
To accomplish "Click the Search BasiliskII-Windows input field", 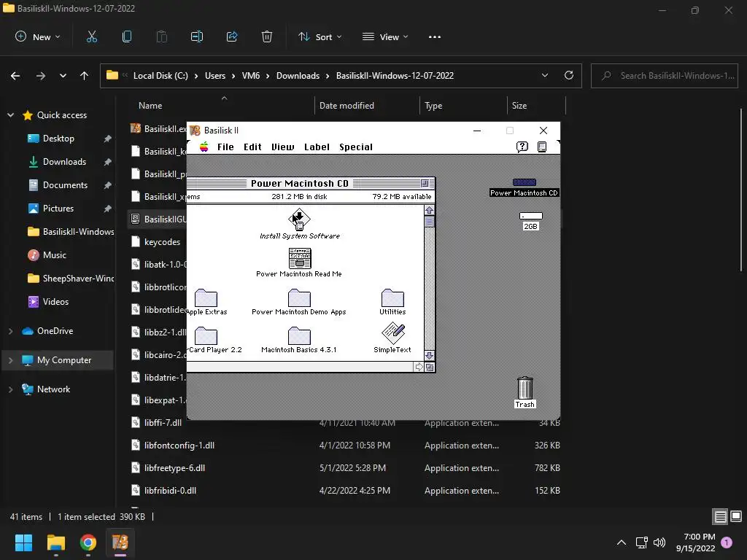I will (x=664, y=76).
